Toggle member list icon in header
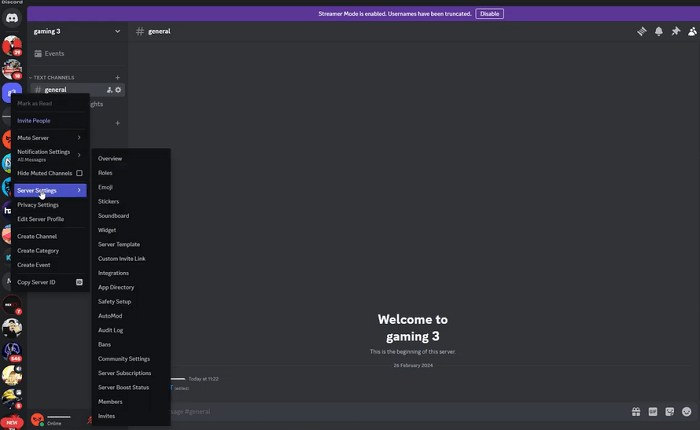 [692, 31]
